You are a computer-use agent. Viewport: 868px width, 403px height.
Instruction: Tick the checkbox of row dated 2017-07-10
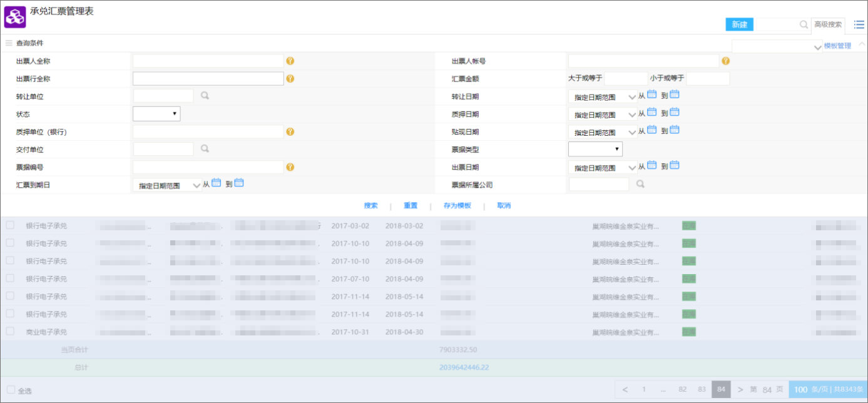click(x=10, y=278)
